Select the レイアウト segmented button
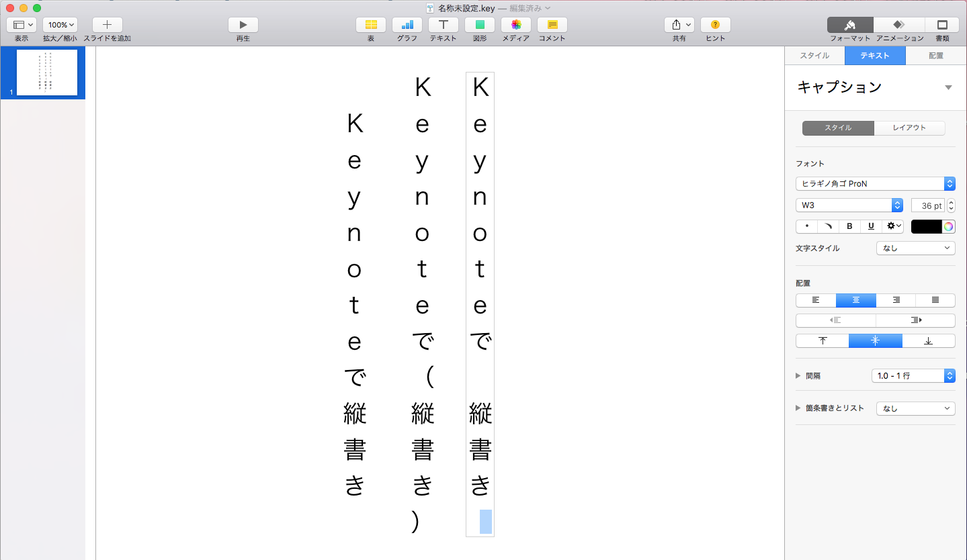 [x=909, y=128]
